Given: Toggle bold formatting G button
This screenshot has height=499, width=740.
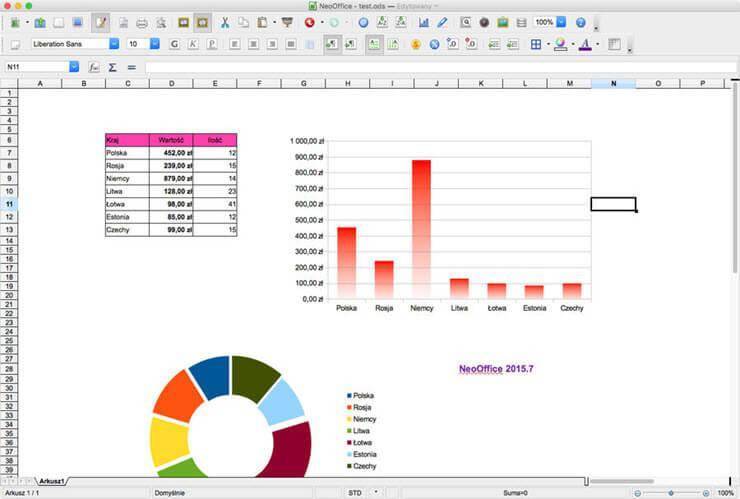Looking at the screenshot, I should [x=174, y=44].
